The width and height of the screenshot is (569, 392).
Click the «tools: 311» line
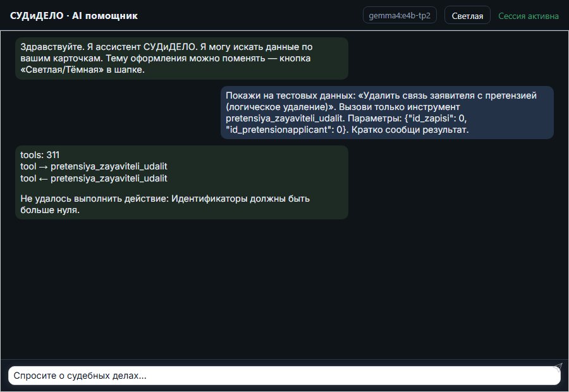pyautogui.click(x=40, y=155)
